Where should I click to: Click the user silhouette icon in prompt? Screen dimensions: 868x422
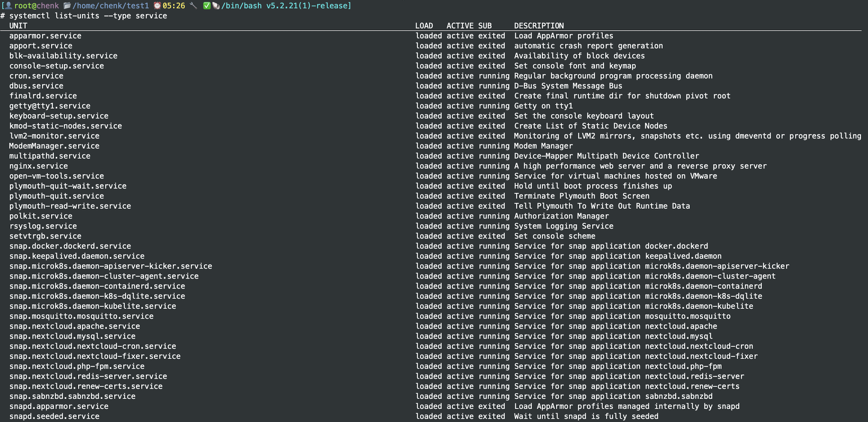tap(8, 6)
